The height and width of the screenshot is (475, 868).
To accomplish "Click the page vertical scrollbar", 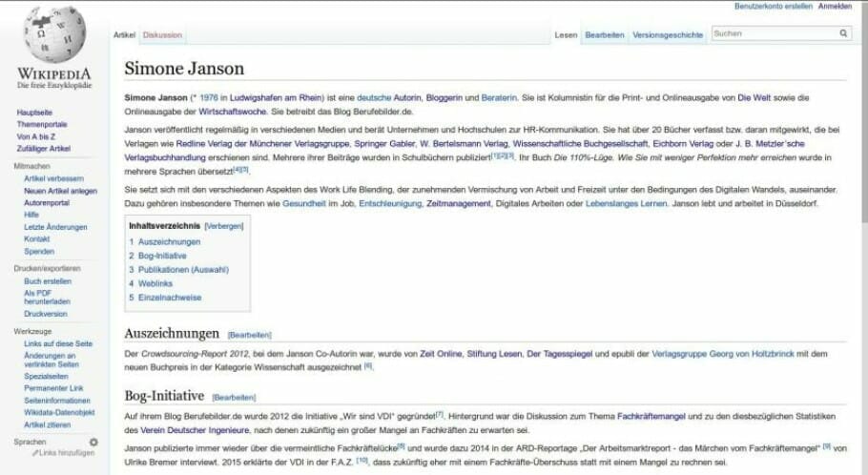I will pos(864,111).
